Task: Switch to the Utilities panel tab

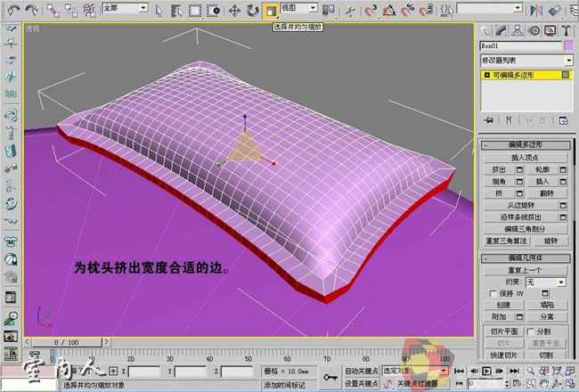Action: pyautogui.click(x=566, y=30)
